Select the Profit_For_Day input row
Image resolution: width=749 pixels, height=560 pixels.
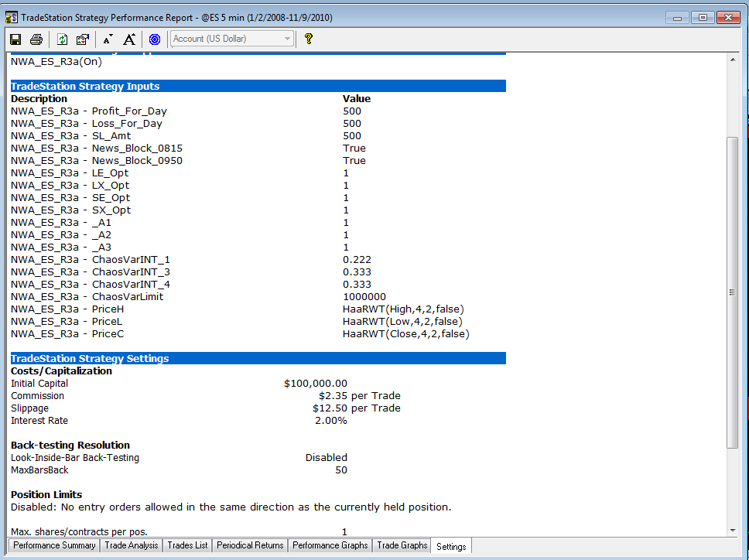(191, 111)
